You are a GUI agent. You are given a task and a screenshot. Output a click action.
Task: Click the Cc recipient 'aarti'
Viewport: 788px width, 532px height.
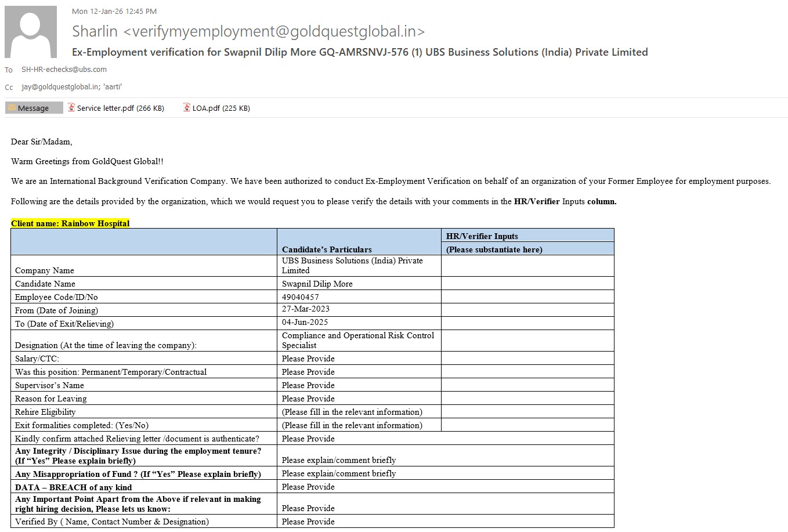click(113, 87)
